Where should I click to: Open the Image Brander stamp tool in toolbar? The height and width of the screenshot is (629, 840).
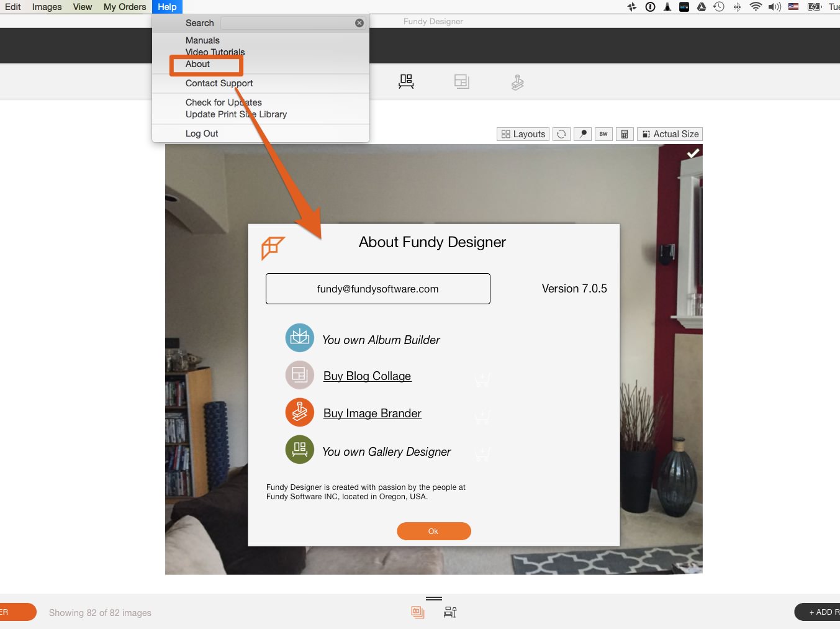[x=517, y=82]
